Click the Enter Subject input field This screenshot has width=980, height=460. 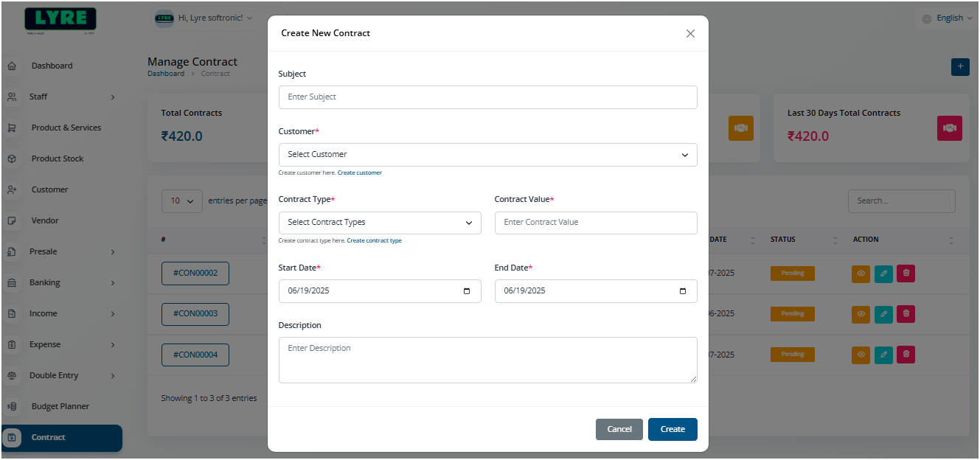click(487, 97)
